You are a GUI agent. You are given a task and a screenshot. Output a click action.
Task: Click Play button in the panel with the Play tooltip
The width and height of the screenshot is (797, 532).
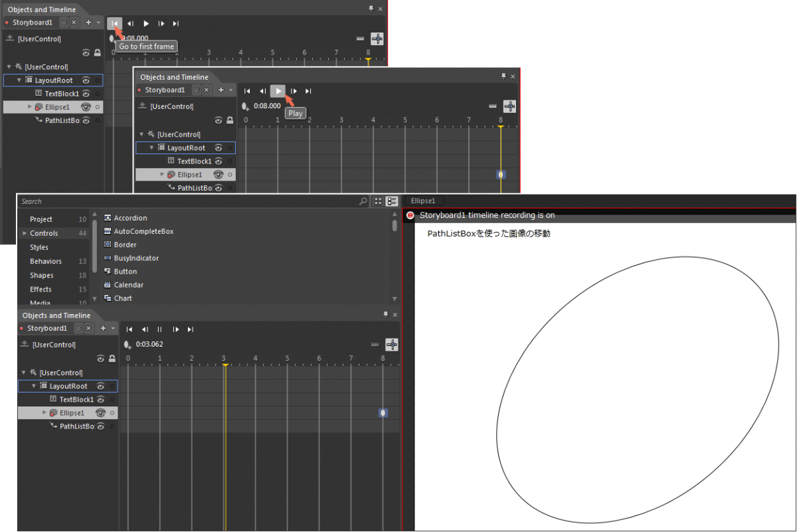pos(278,91)
